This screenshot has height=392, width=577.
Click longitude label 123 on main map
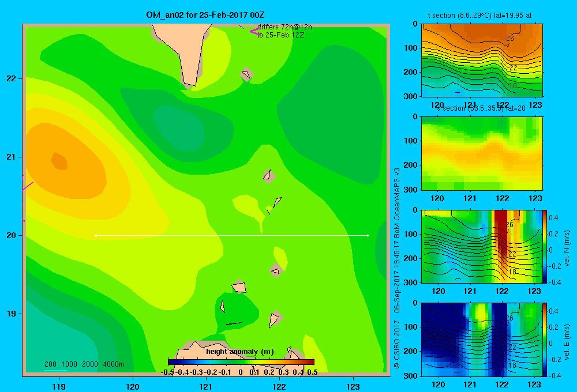(x=353, y=386)
